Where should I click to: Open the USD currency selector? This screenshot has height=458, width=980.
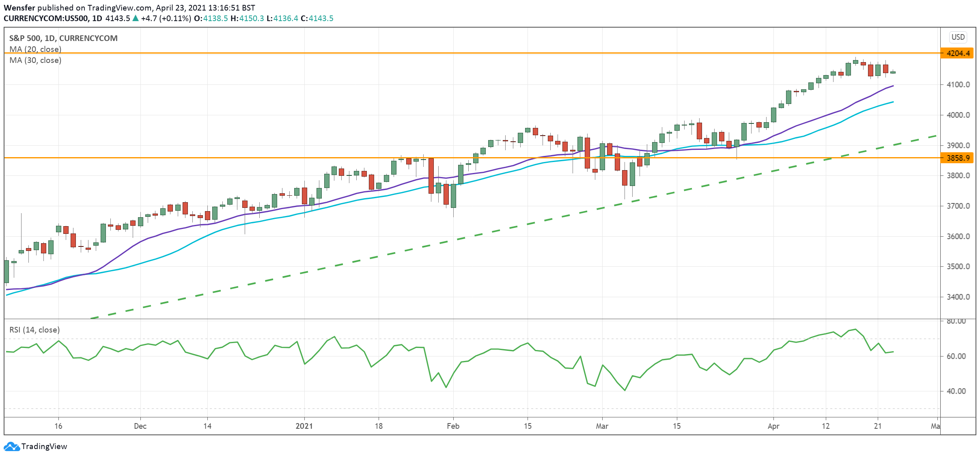click(x=958, y=37)
